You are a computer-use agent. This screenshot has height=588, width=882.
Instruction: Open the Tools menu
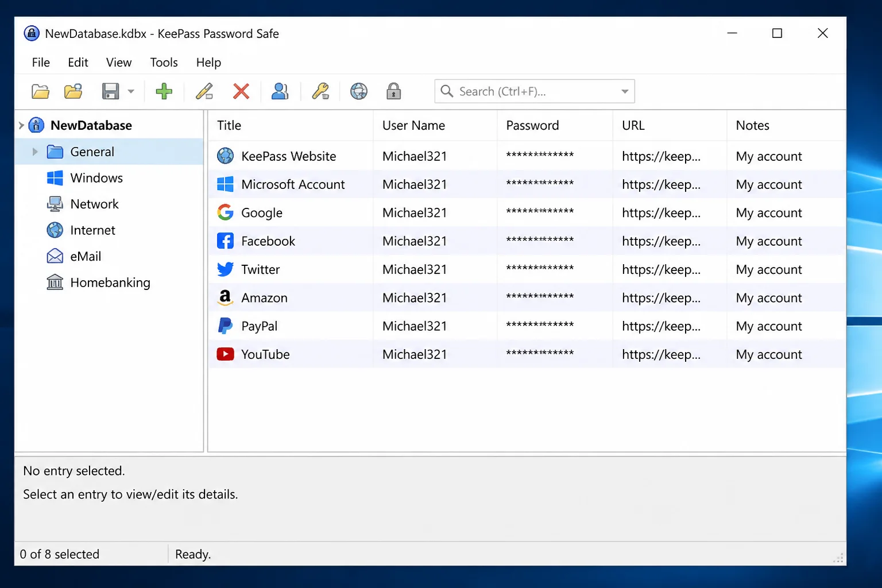click(x=164, y=62)
